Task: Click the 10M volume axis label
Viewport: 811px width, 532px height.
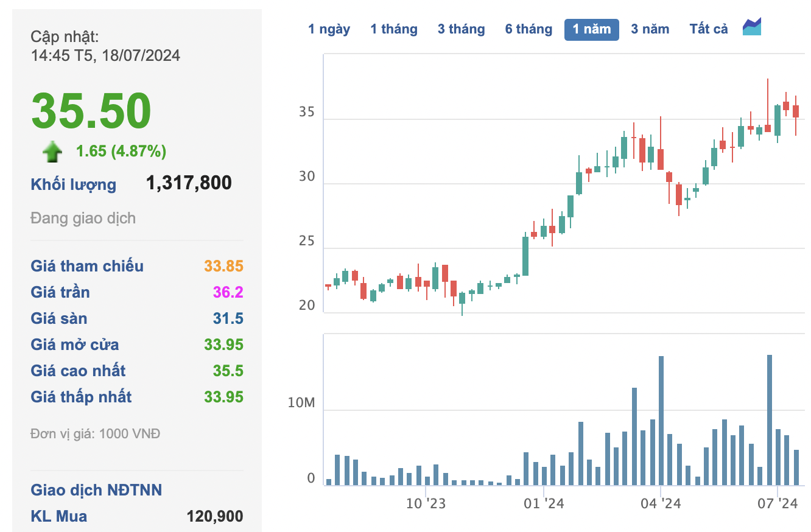Action: pyautogui.click(x=302, y=403)
